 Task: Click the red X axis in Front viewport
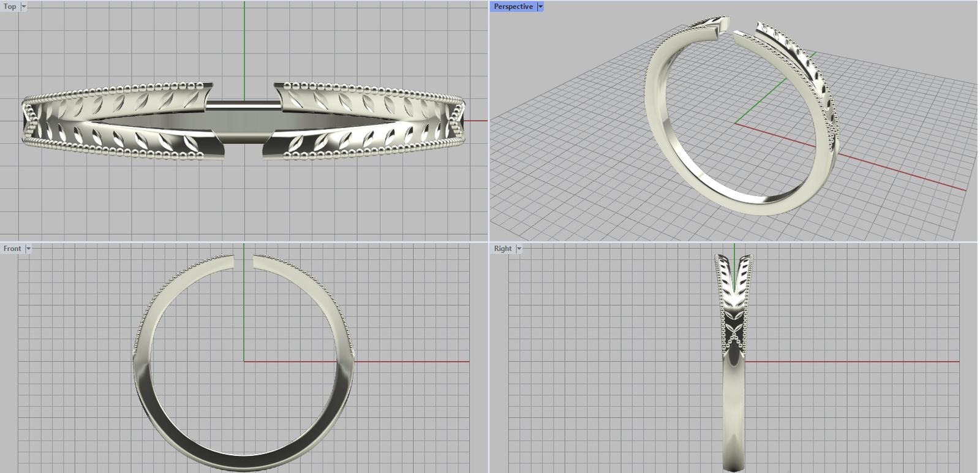[x=417, y=361]
